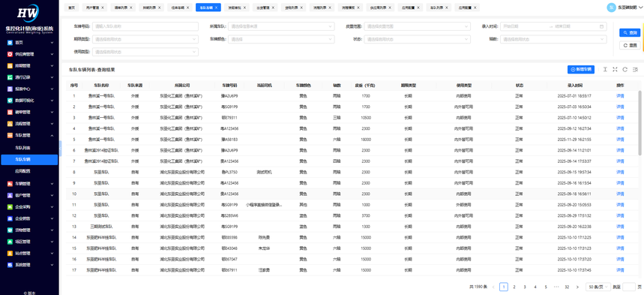Open the column settings icon
The image size is (644, 295).
click(x=635, y=70)
